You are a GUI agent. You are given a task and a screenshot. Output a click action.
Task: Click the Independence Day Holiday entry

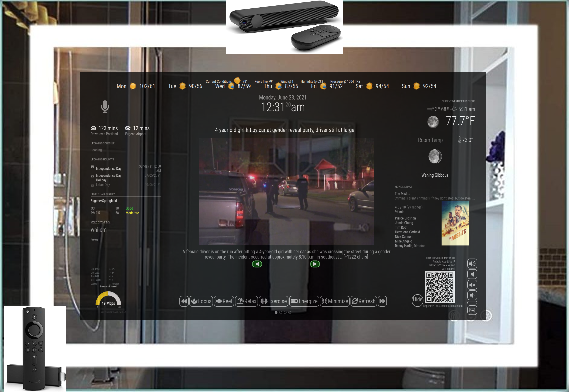(x=125, y=178)
